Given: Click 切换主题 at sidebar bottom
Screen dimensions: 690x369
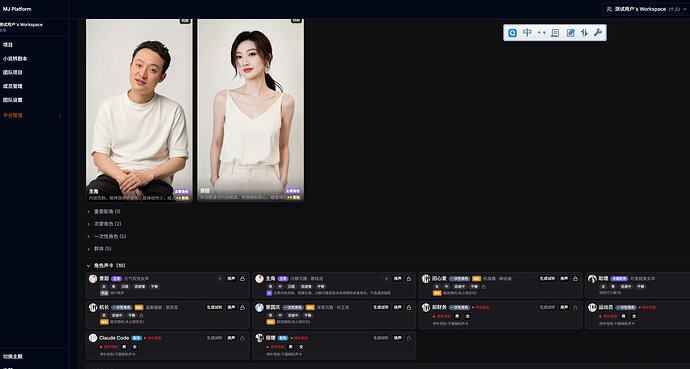Looking at the screenshot, I should 12,356.
